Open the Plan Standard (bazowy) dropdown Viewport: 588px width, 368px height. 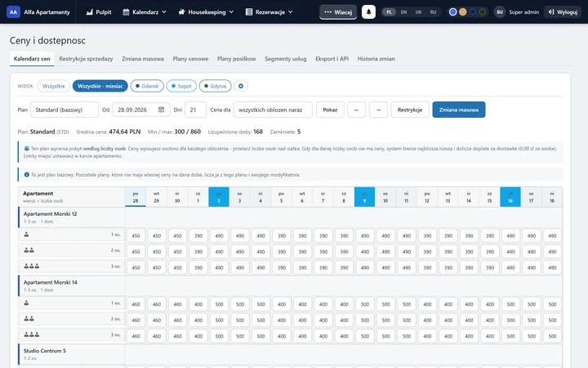[x=65, y=110]
